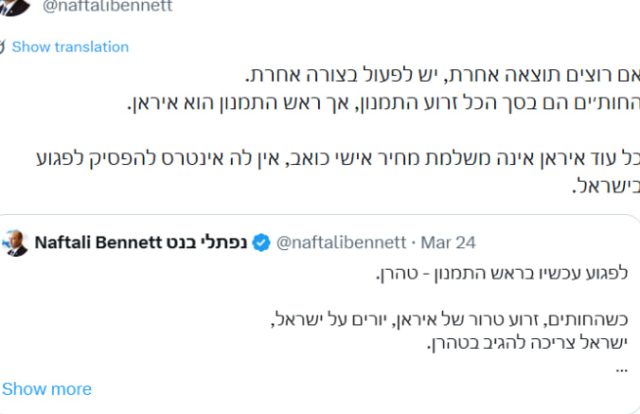Click the Show translation link

coord(70,47)
